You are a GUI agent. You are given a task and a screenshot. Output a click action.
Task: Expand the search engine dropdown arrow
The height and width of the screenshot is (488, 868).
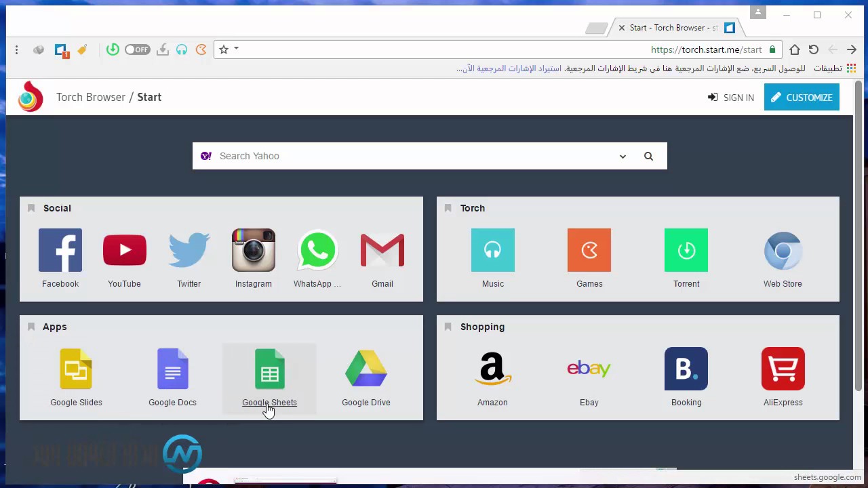point(623,157)
